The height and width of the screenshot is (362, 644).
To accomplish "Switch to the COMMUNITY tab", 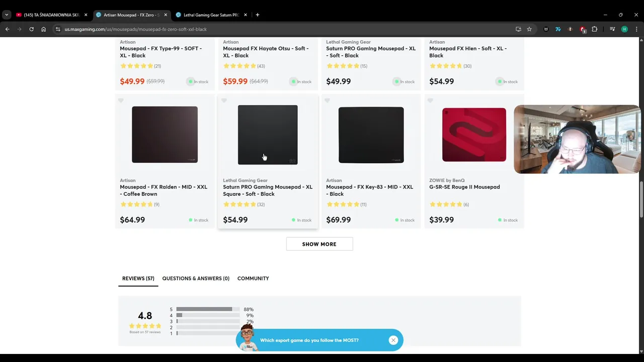I will tap(253, 279).
